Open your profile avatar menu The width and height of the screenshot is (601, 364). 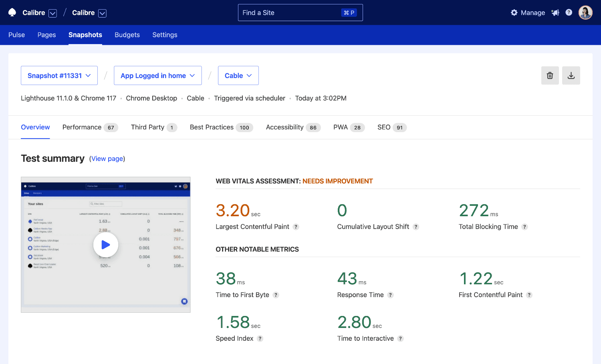585,12
